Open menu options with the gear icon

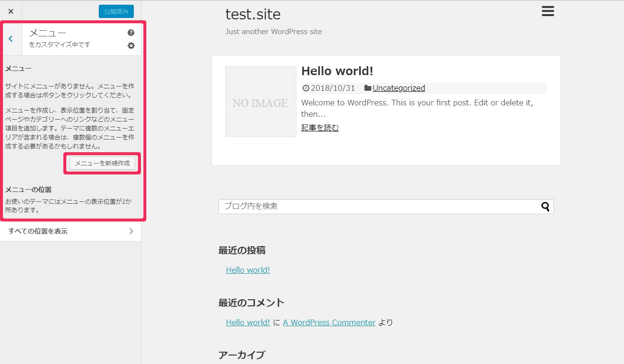(x=131, y=46)
